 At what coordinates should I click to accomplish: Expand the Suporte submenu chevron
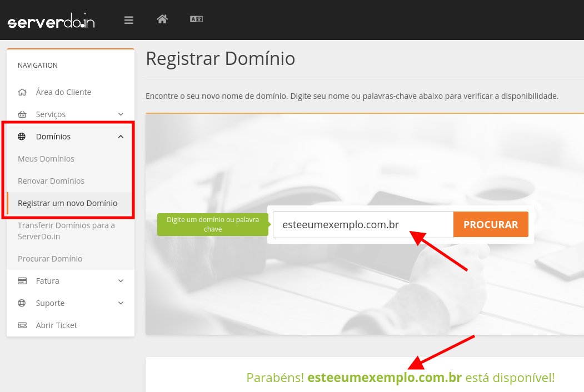click(121, 303)
